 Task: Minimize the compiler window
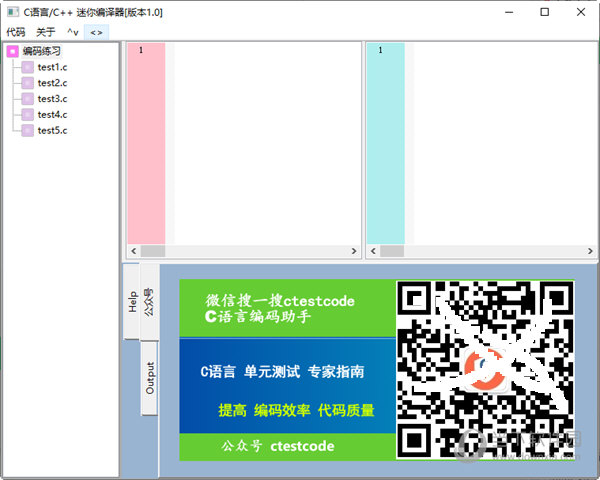coord(509,12)
